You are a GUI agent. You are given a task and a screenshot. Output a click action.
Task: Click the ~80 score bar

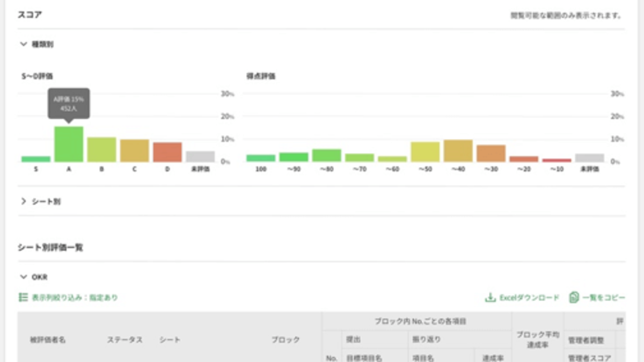[x=326, y=155]
